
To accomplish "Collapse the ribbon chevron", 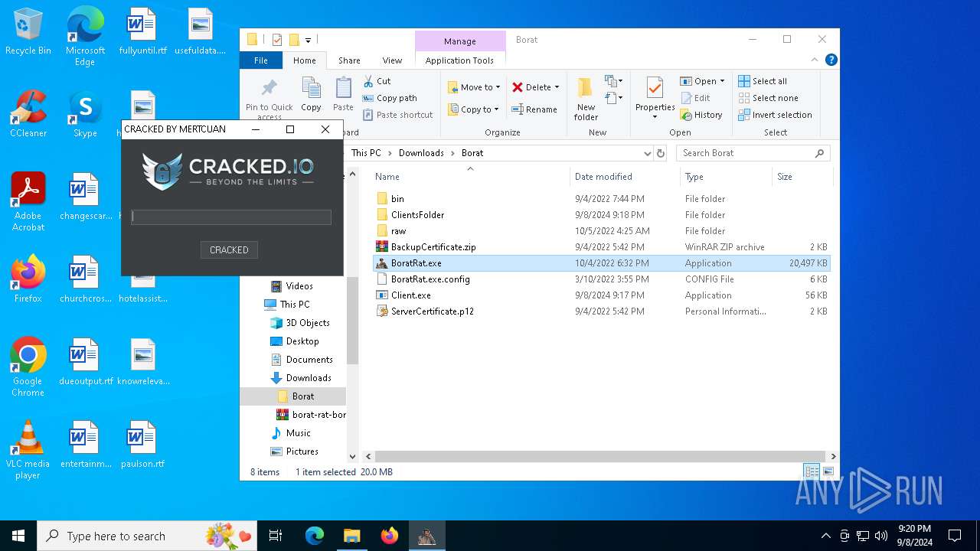I will (816, 60).
